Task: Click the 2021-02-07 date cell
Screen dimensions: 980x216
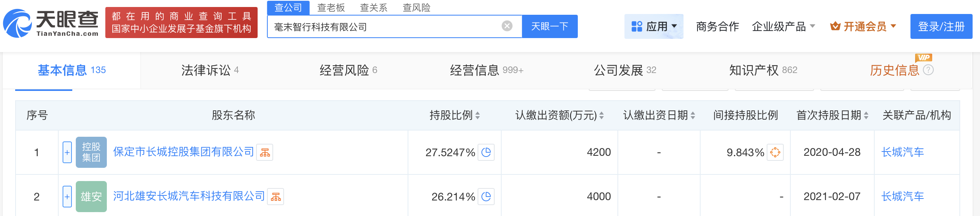Action: click(x=832, y=197)
